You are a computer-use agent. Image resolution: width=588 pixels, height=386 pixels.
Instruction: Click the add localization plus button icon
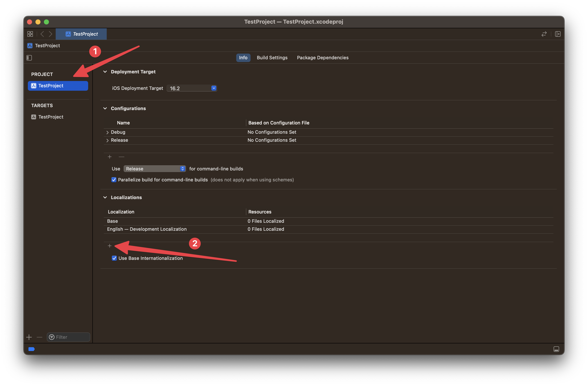[x=109, y=246]
